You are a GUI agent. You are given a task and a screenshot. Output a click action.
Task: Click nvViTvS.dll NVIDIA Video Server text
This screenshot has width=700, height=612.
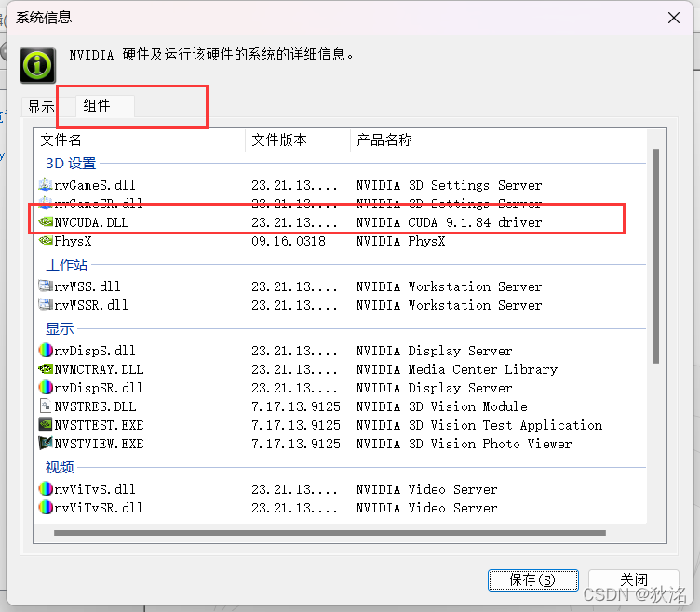pyautogui.click(x=426, y=489)
